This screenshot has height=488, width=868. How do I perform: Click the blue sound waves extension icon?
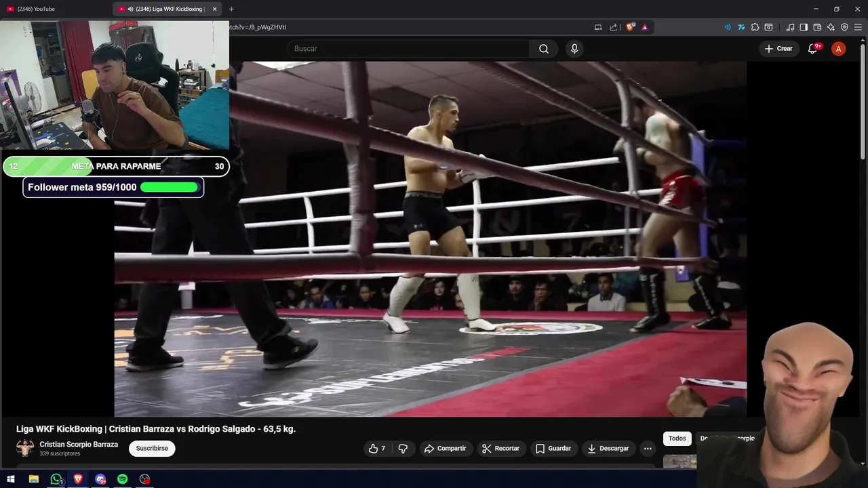point(728,27)
